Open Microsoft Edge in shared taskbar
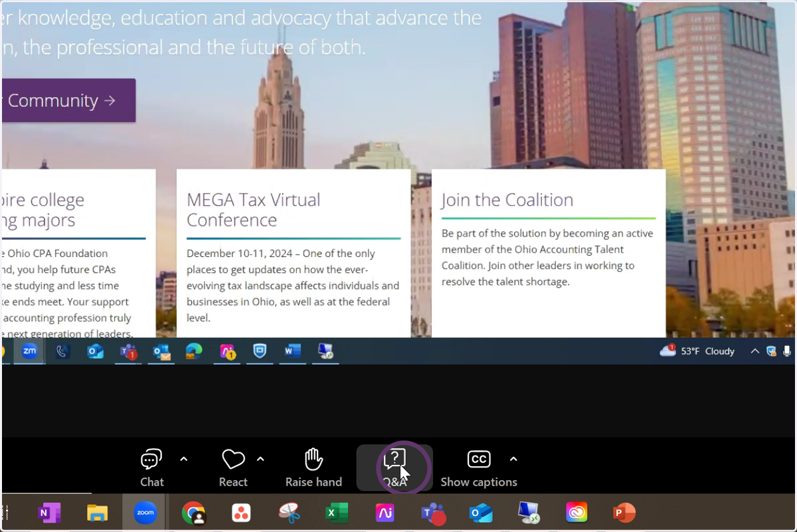The height and width of the screenshot is (532, 797). [x=194, y=351]
